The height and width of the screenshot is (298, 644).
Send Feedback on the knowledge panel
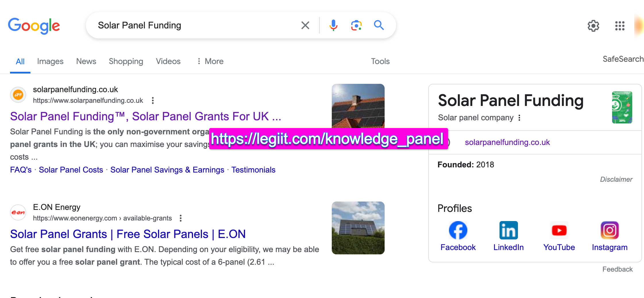[x=618, y=269]
